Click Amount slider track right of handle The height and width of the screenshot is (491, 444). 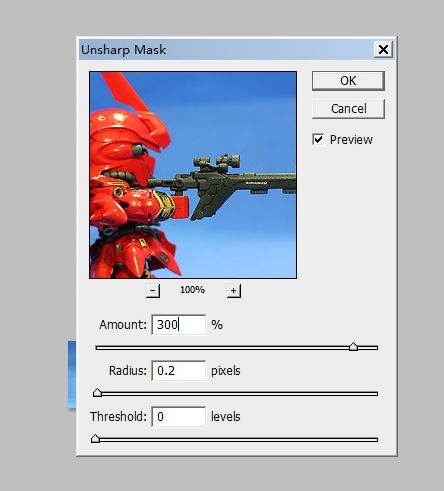(x=368, y=348)
